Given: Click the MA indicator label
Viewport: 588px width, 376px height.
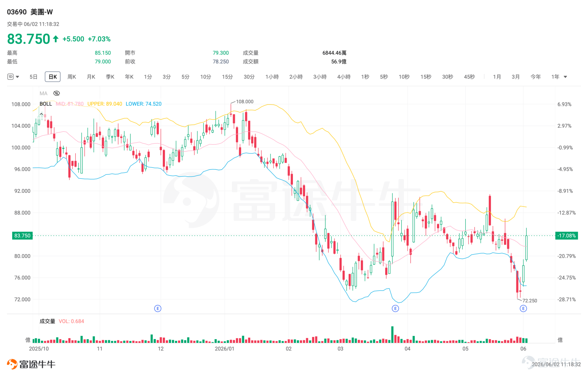Looking at the screenshot, I should (43, 93).
